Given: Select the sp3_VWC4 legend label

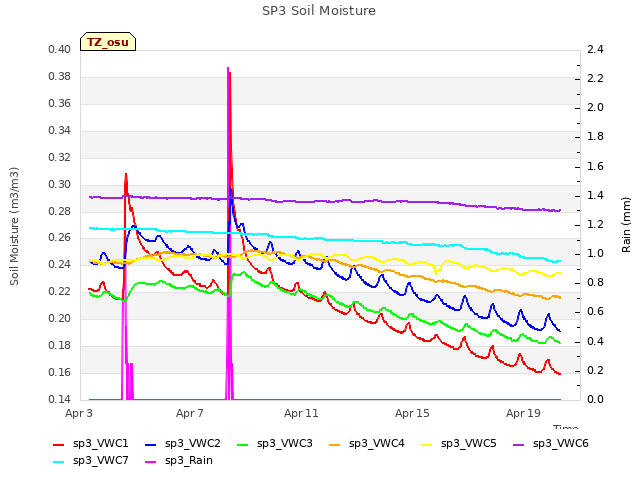Looking at the screenshot, I should click(377, 444).
